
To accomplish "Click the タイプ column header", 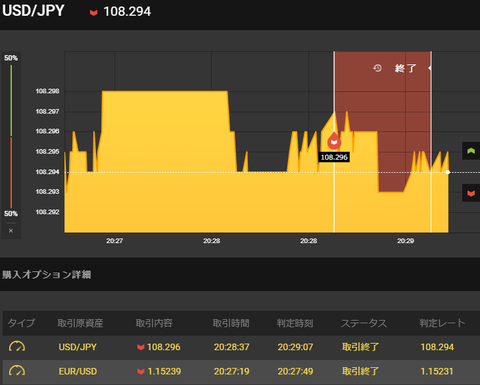I will coord(21,323).
